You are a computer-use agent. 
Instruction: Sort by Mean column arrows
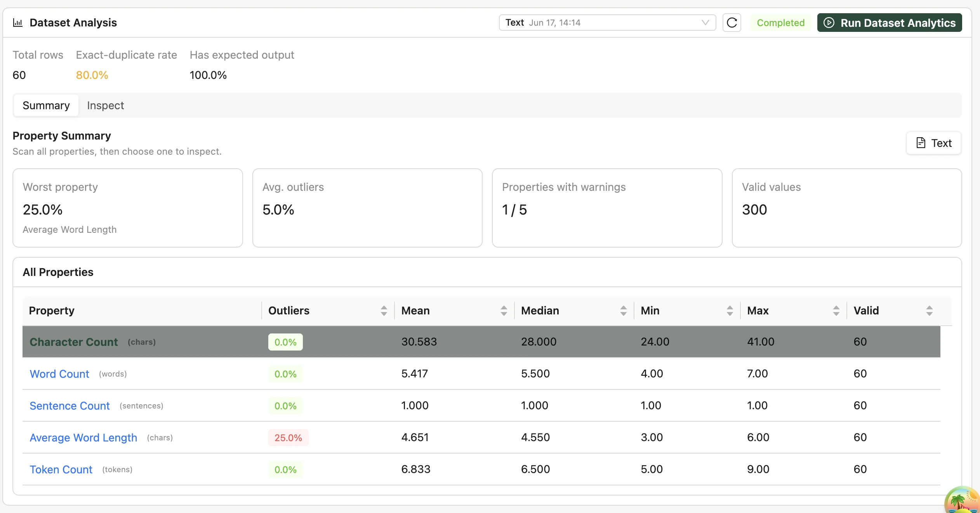coord(504,311)
